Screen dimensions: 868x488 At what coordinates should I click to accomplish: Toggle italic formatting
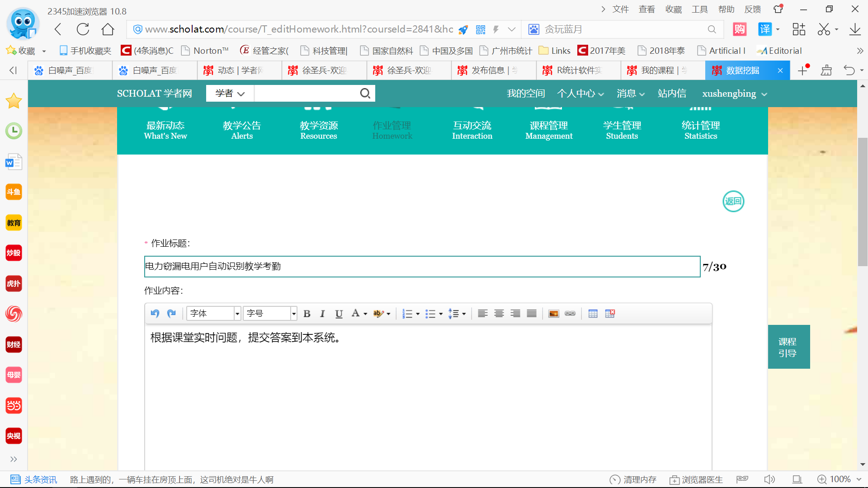click(x=322, y=314)
